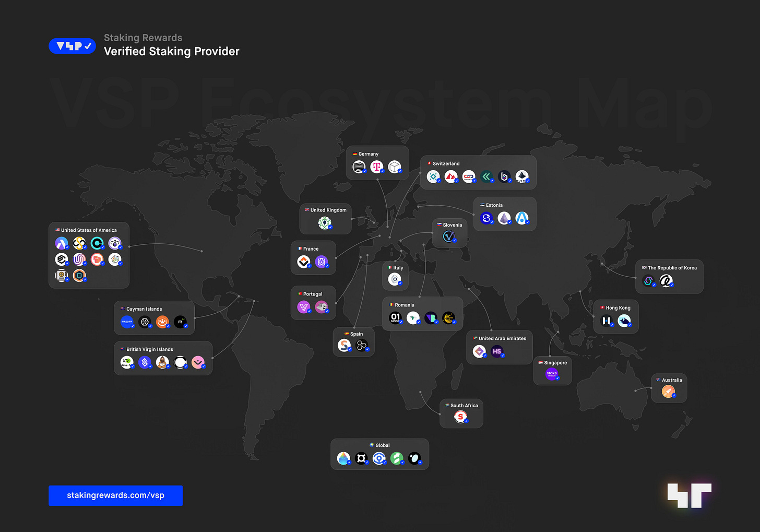Screen dimensions: 760x532
Task: Open the stakingrewards.com/vsp link button
Action: pyautogui.click(x=115, y=495)
